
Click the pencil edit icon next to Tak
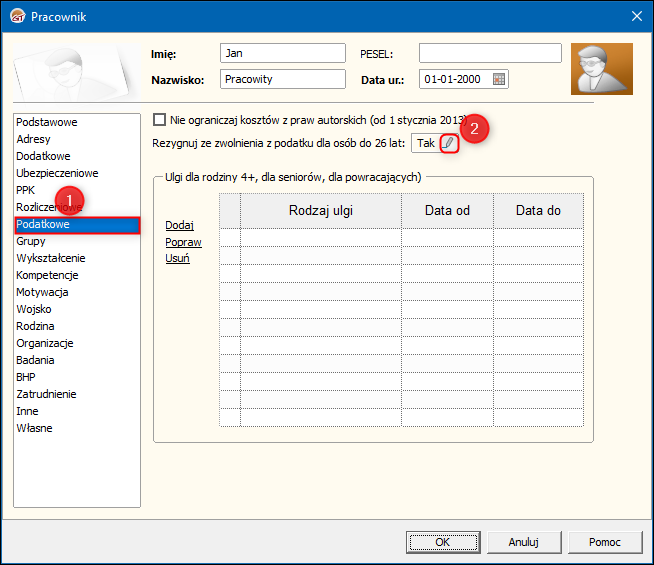[449, 143]
